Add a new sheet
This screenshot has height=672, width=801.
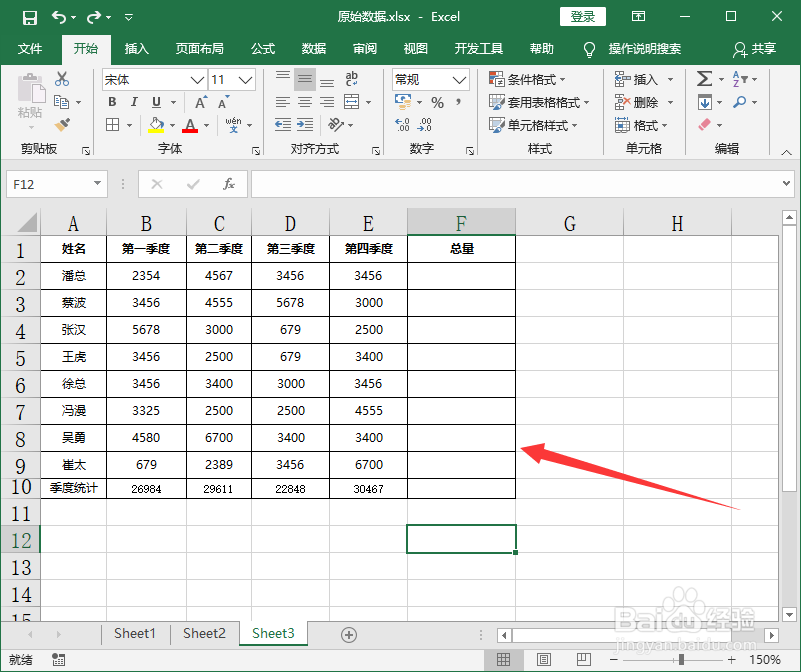coord(349,635)
